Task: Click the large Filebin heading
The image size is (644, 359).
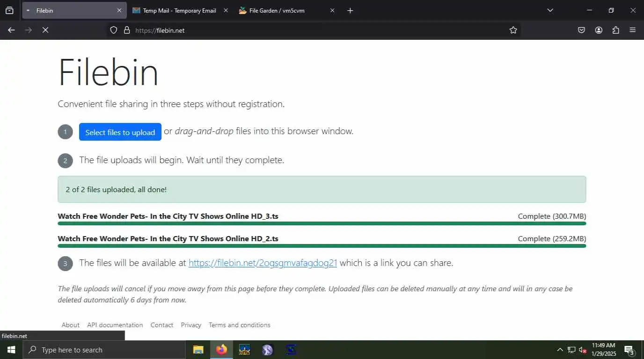Action: pos(108,72)
